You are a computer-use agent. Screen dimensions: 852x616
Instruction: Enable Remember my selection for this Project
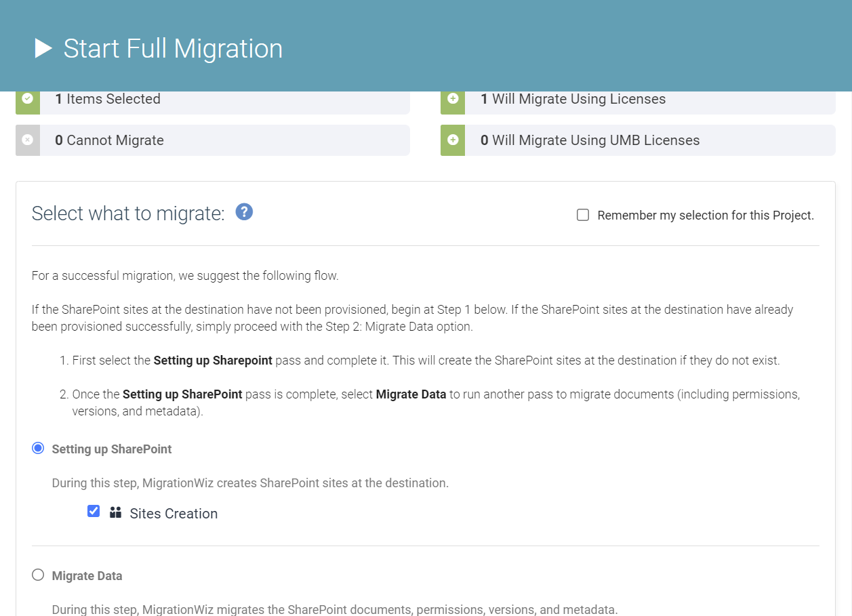pos(583,215)
